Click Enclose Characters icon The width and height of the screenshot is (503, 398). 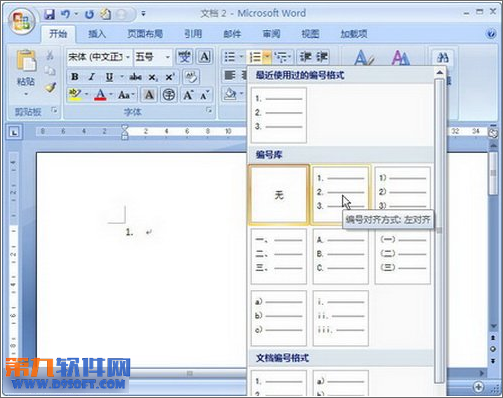click(x=169, y=95)
